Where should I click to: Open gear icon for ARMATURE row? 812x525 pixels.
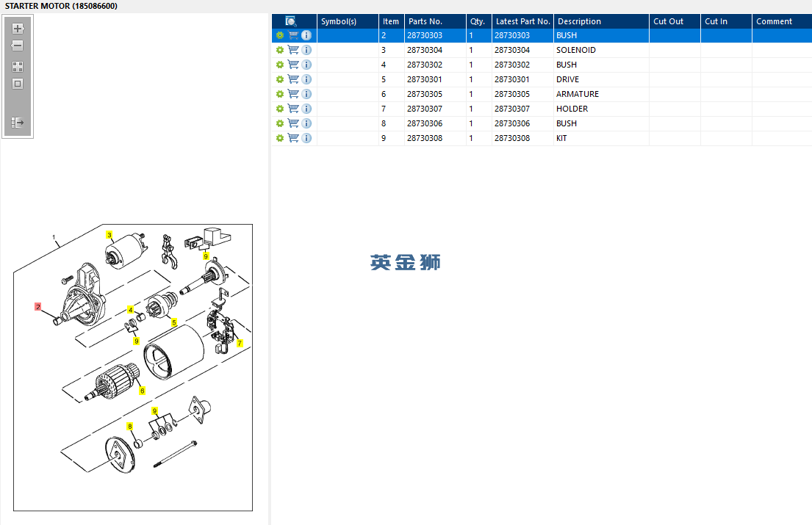[280, 94]
